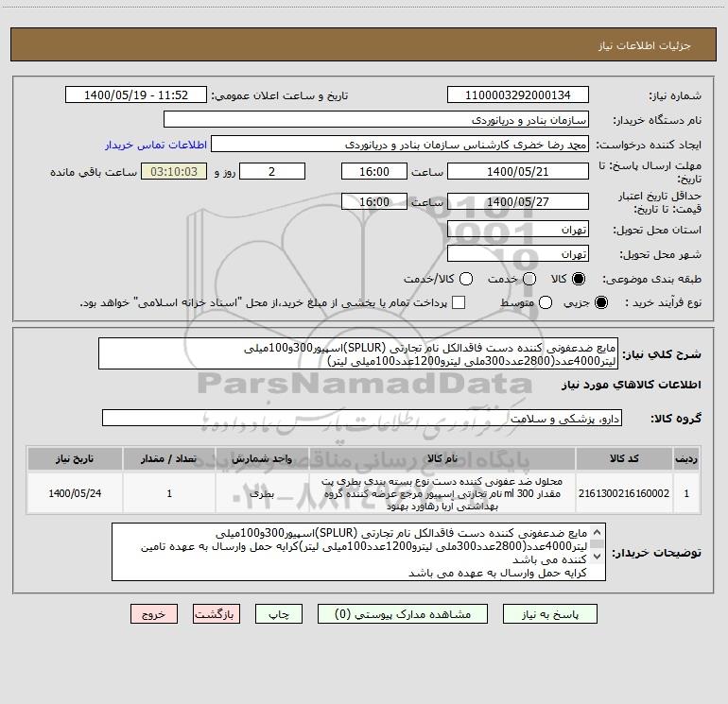
Task: Click the کد کالا column header
Action: [624, 459]
